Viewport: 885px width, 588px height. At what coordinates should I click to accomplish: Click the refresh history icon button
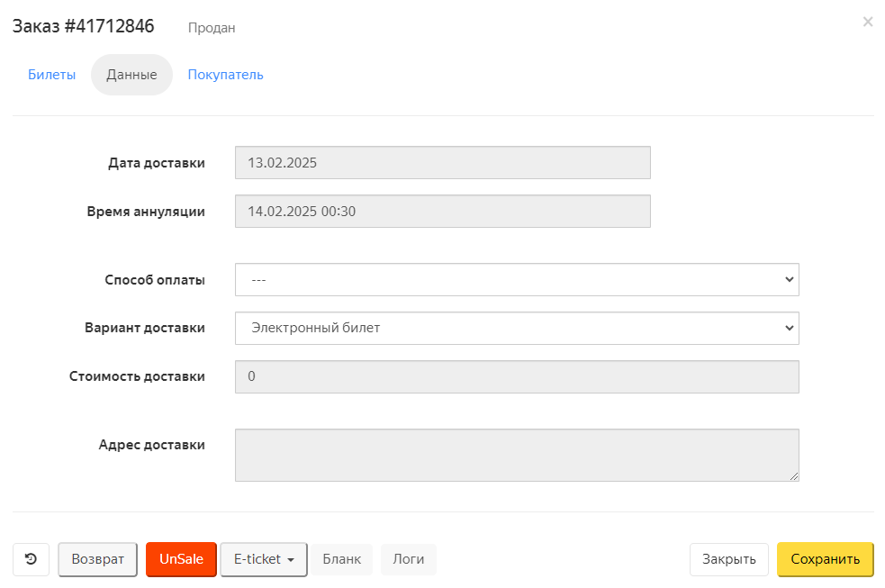pyautogui.click(x=31, y=559)
